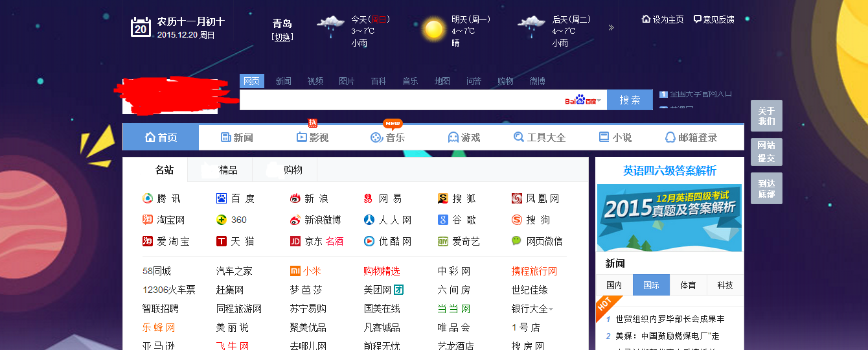Open the 58同城 link

pos(157,271)
